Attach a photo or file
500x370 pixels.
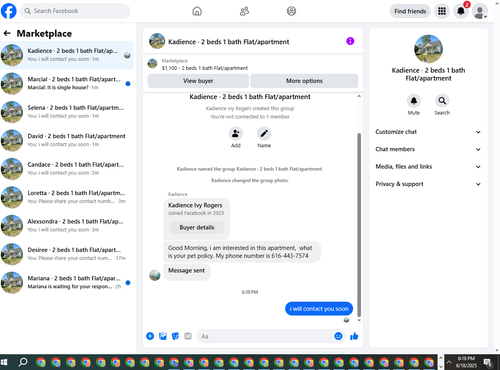163,336
